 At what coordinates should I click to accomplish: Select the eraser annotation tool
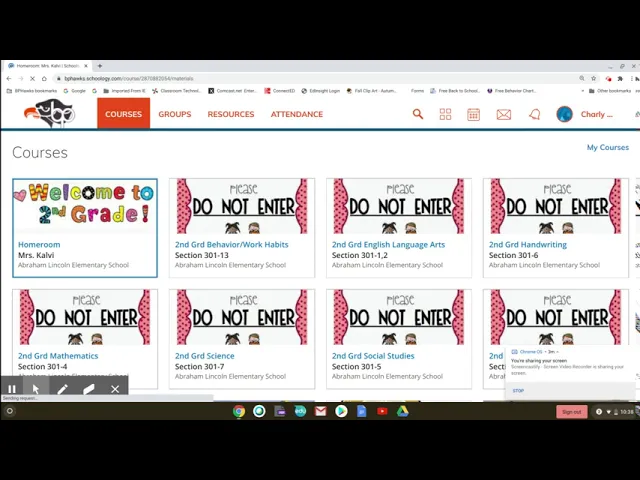[x=89, y=389]
